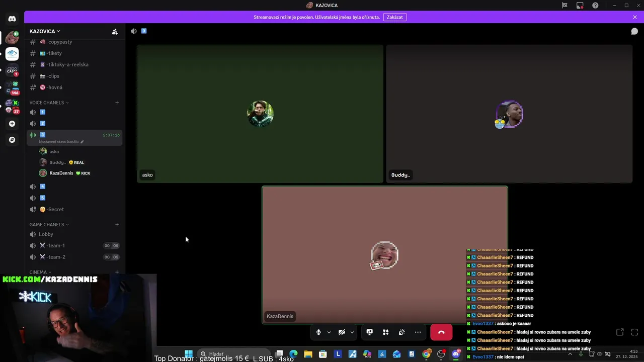Image resolution: width=644 pixels, height=362 pixels.
Task: Open microphone input options arrow
Action: click(x=329, y=332)
